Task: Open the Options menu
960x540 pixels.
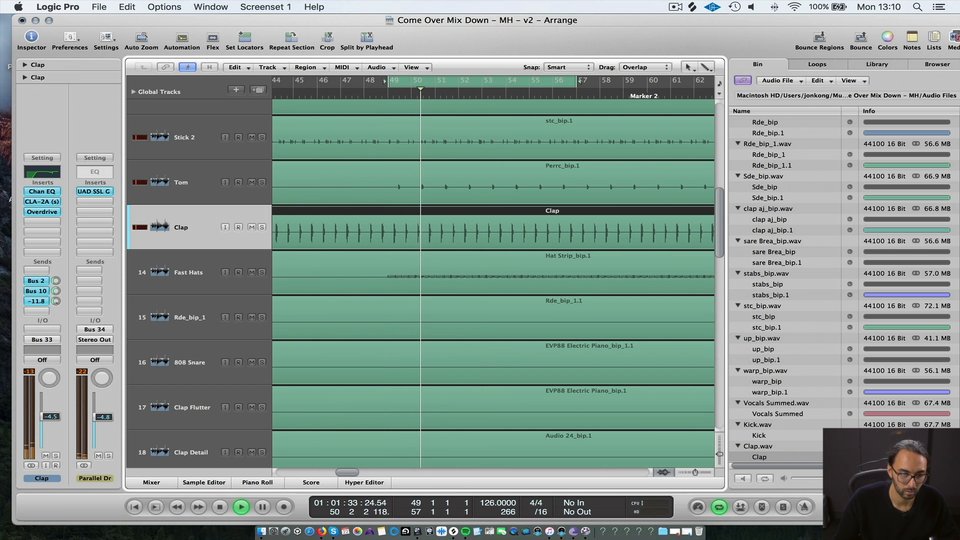Action: click(164, 7)
